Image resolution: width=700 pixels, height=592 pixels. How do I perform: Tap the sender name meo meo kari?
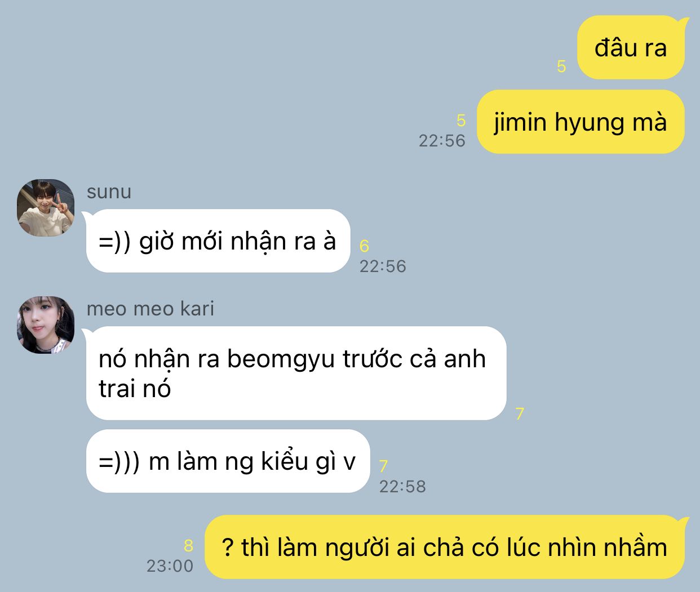point(150,309)
